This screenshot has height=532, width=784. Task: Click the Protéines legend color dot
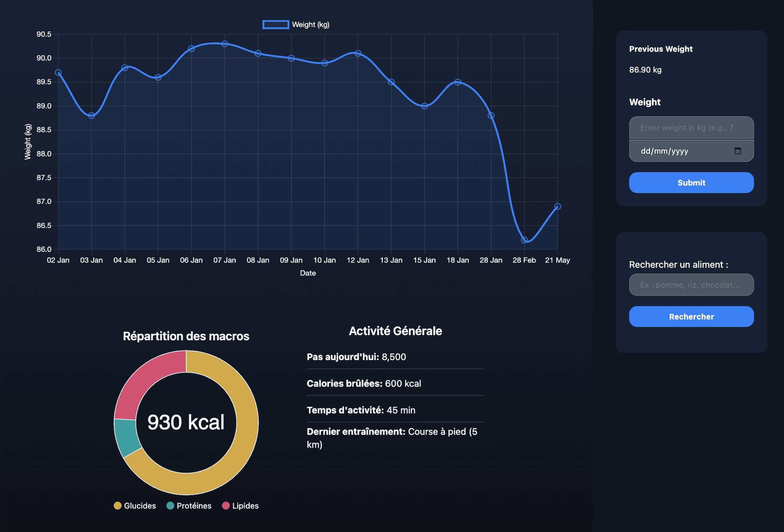point(171,506)
